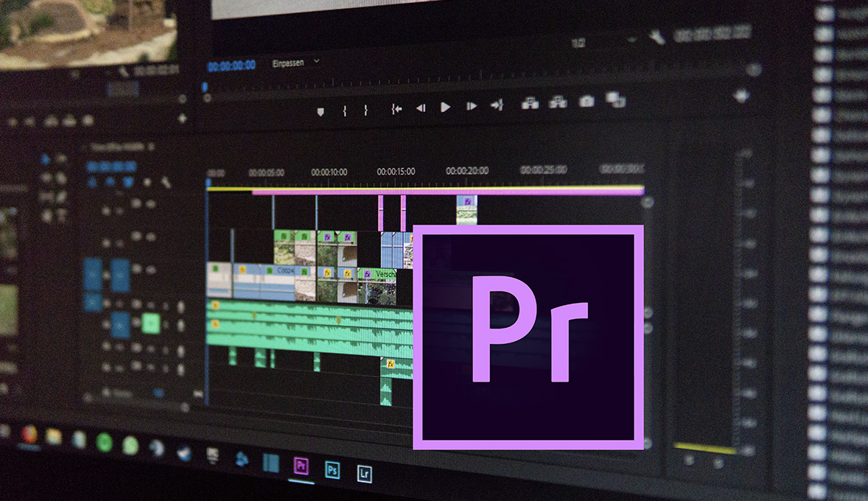The image size is (868, 501).
Task: Jump to Out point with Go to Out
Action: pyautogui.click(x=497, y=105)
